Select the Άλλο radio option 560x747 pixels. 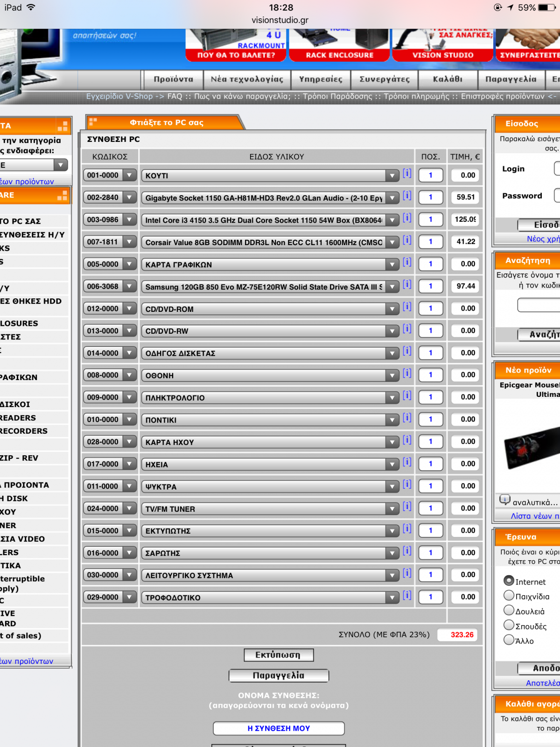pyautogui.click(x=509, y=640)
